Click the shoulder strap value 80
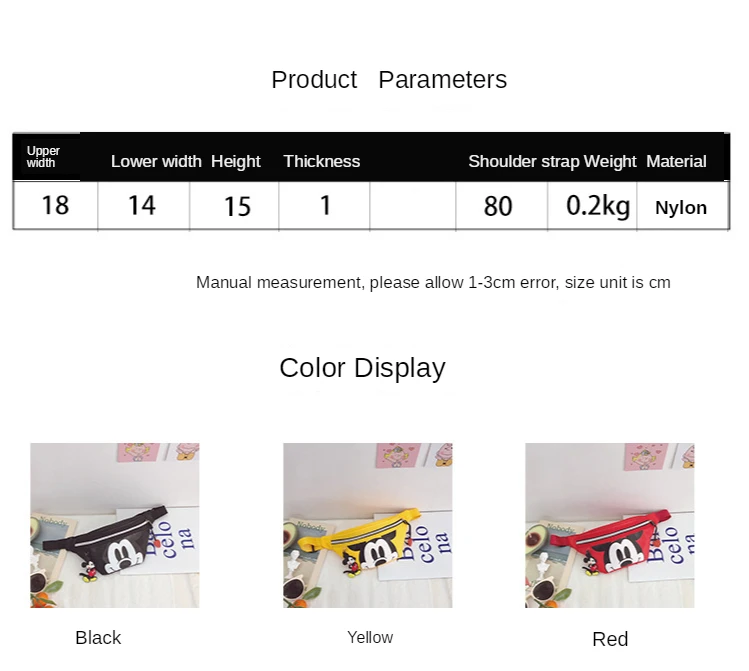The height and width of the screenshot is (671, 749). pyautogui.click(x=498, y=206)
